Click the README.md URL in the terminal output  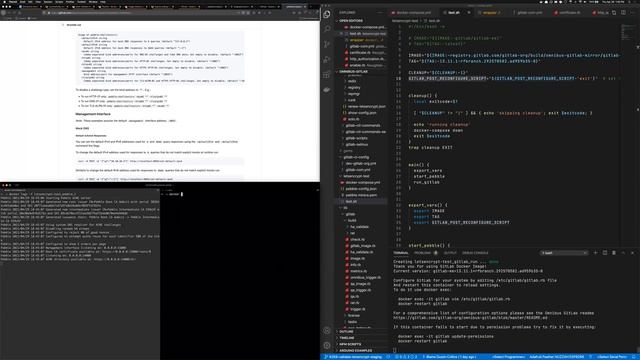coord(470,318)
